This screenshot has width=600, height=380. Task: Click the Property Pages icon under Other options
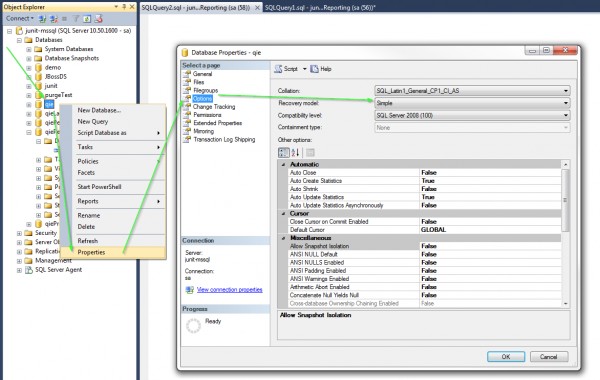click(x=310, y=153)
